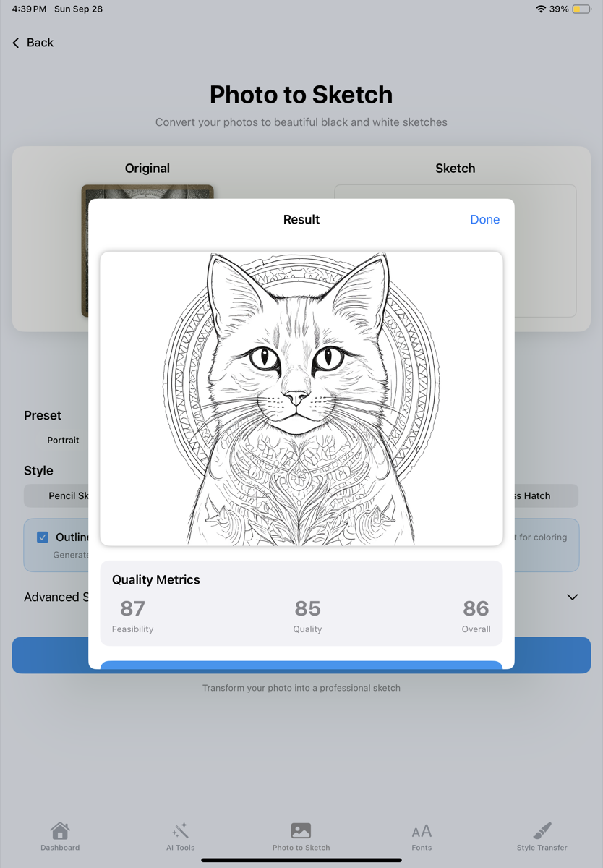Image resolution: width=603 pixels, height=868 pixels.
Task: Tap the cat sketch result image
Action: click(x=301, y=399)
